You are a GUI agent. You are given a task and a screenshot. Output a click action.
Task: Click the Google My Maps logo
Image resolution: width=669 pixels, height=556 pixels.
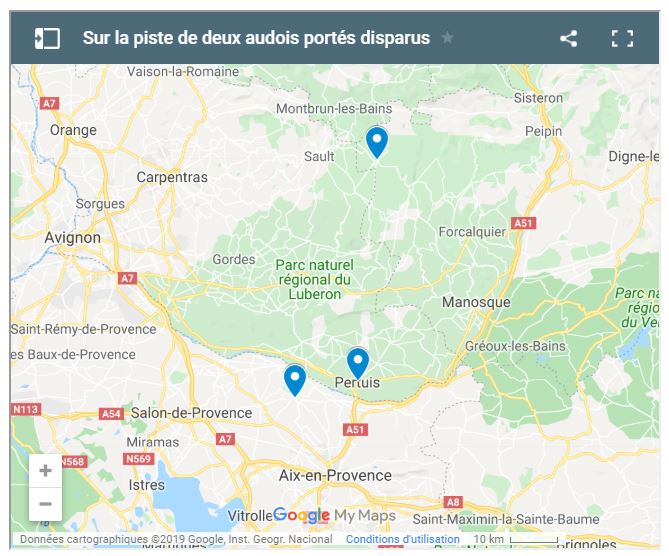[x=334, y=515]
